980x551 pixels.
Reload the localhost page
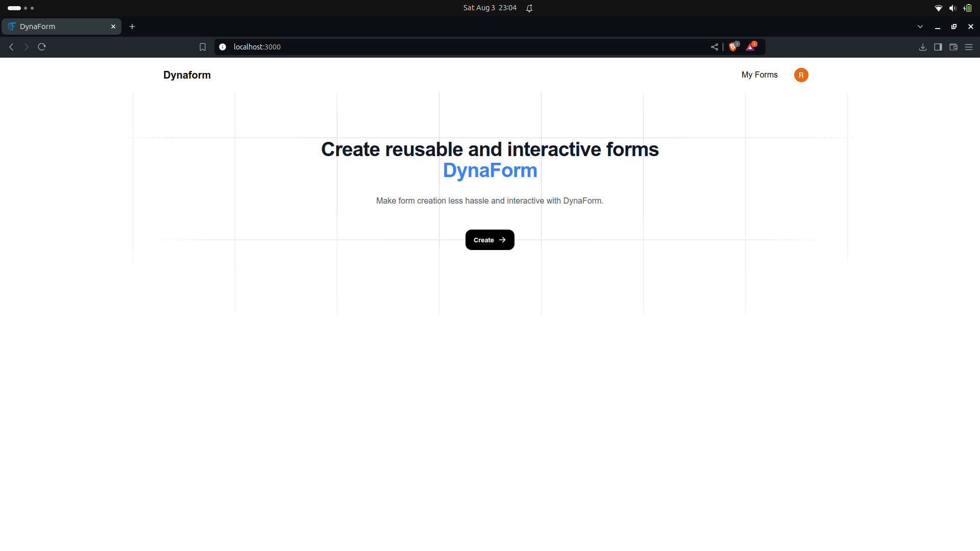point(42,47)
